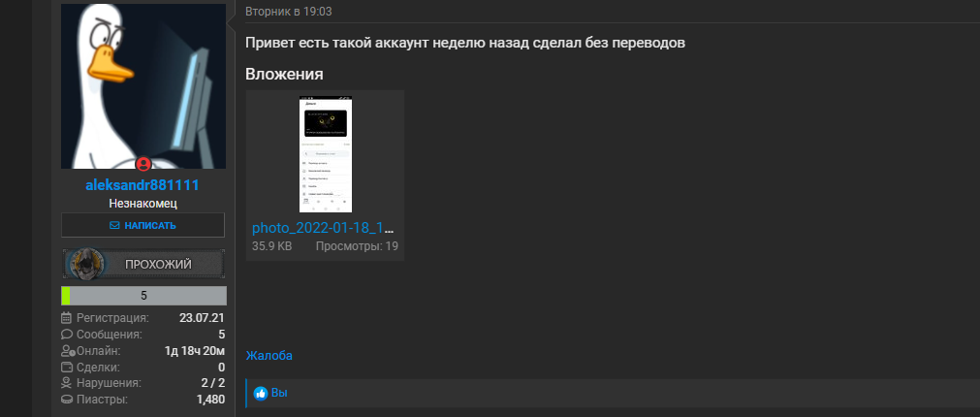Click the Вы liked-by link
Image resolution: width=980 pixels, height=417 pixels.
(279, 394)
